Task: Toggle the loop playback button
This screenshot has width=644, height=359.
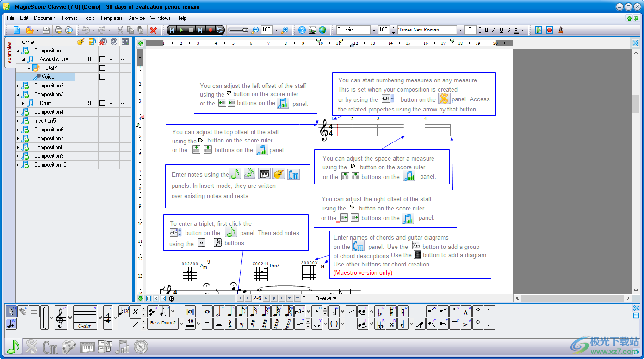Action: pos(220,30)
